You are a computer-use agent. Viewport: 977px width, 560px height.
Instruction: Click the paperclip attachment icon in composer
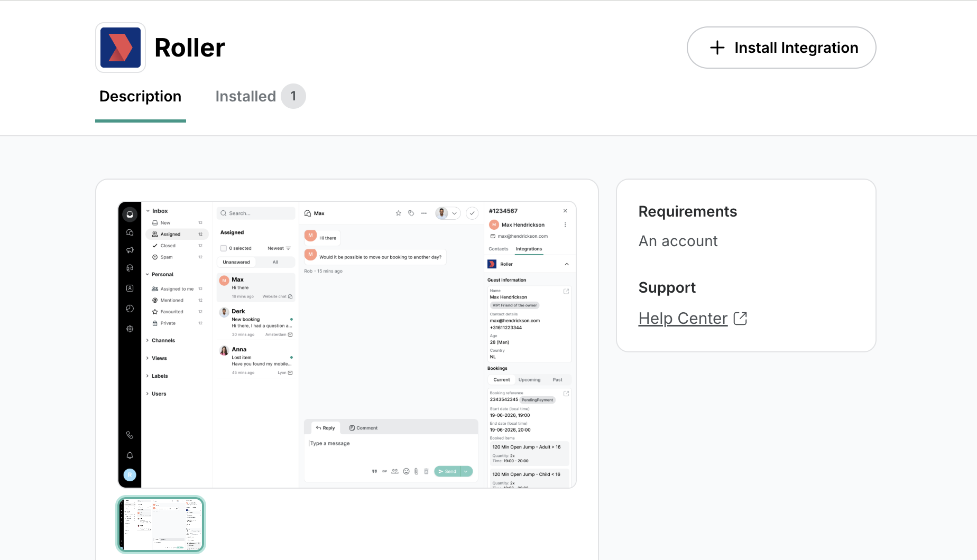click(416, 471)
